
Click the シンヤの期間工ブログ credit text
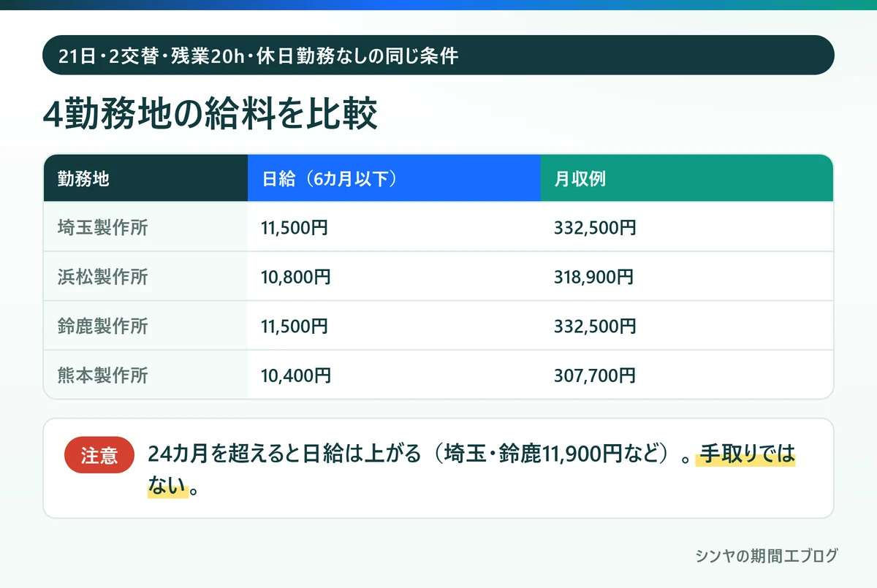click(x=766, y=556)
